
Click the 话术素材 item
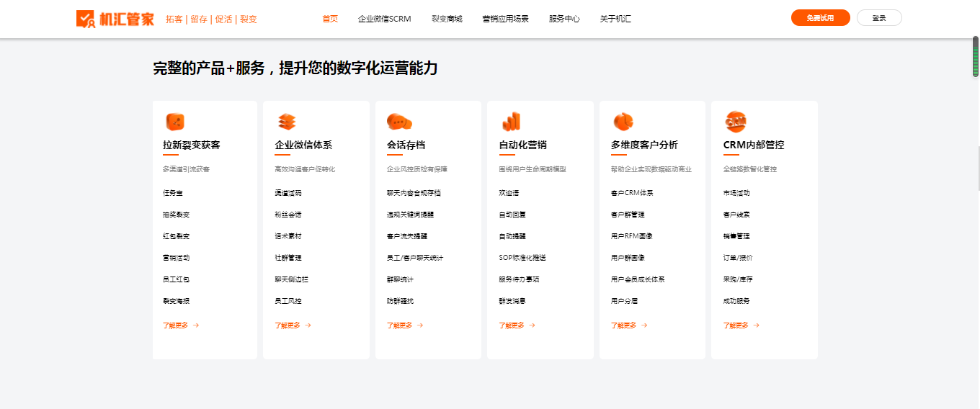pyautogui.click(x=288, y=236)
